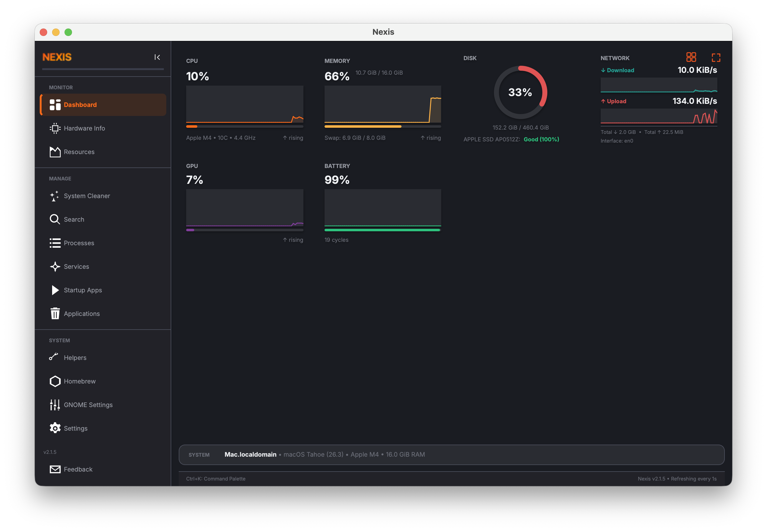
Task: Switch the network graph to Upload view
Action: [613, 101]
